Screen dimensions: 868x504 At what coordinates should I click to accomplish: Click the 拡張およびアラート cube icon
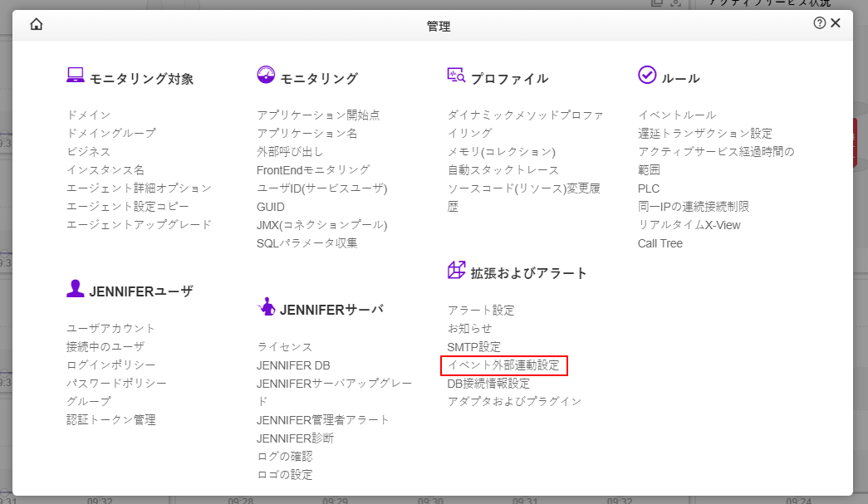click(456, 270)
